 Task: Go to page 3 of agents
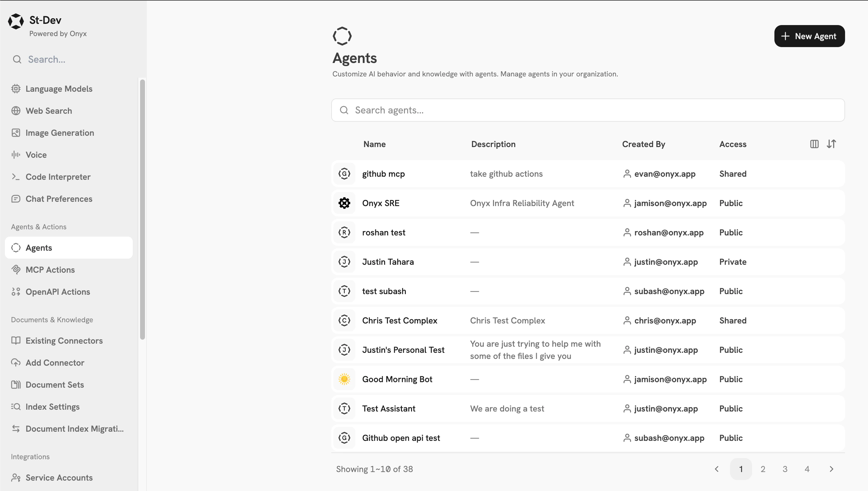pos(785,469)
